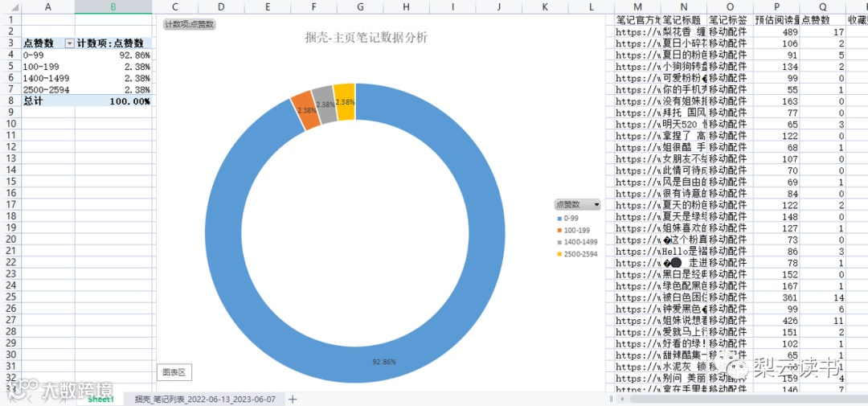Select row 27 header

[x=10, y=320]
